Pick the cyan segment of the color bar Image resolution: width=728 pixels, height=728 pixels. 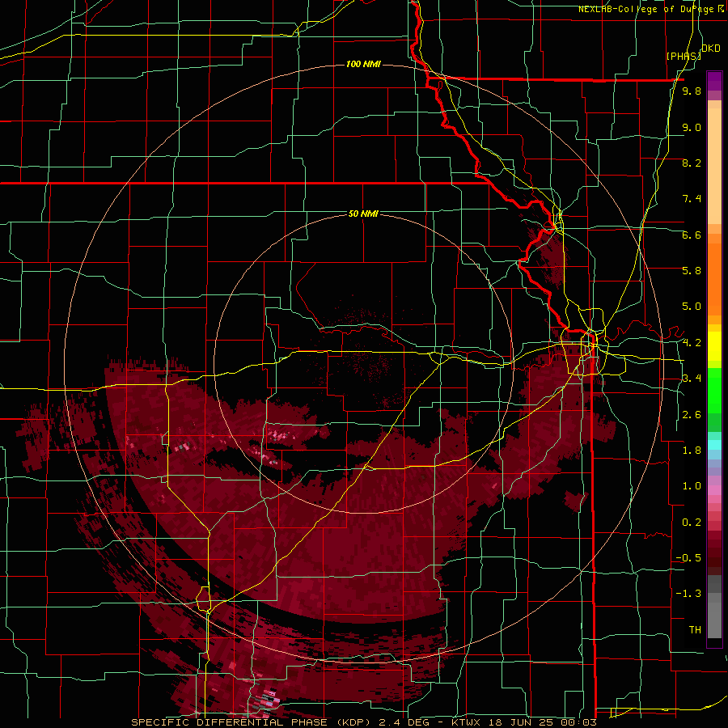(x=714, y=445)
